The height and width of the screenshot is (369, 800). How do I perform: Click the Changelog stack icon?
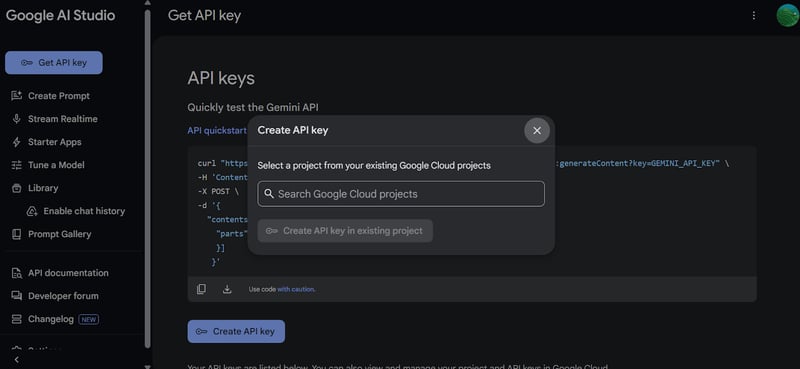(x=17, y=319)
